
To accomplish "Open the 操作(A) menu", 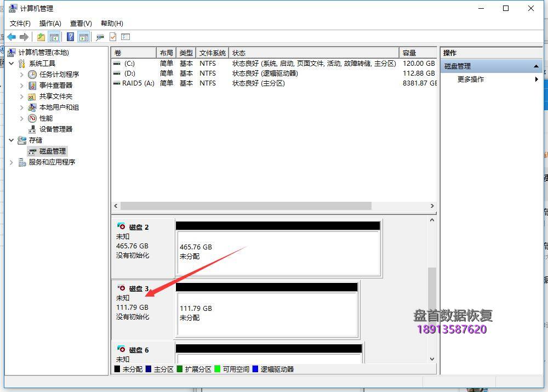I will tap(50, 23).
